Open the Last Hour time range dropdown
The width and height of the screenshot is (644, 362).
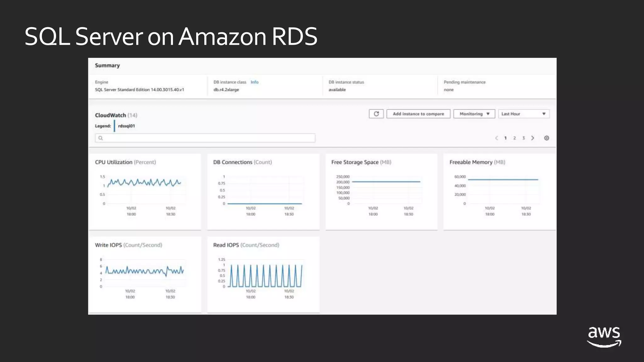click(524, 114)
